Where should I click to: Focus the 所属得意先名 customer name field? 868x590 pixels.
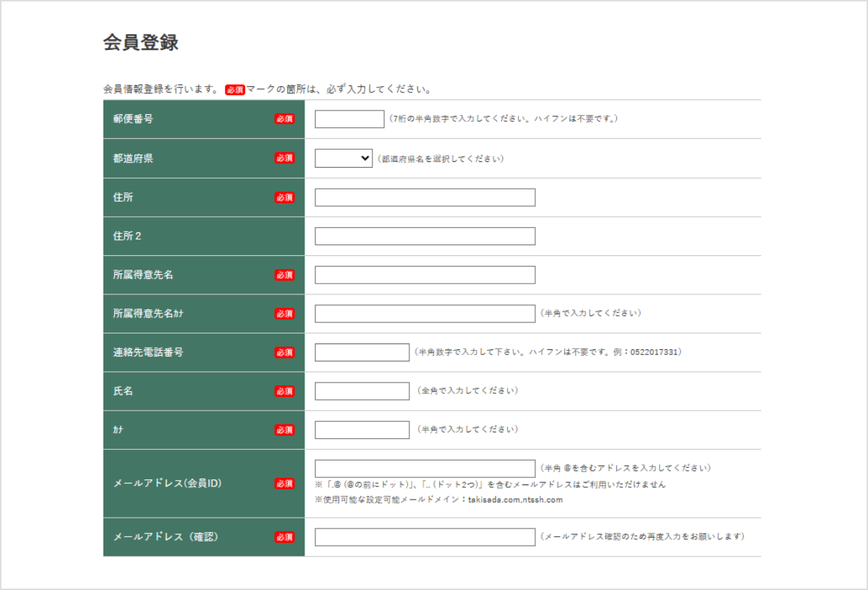click(x=424, y=274)
